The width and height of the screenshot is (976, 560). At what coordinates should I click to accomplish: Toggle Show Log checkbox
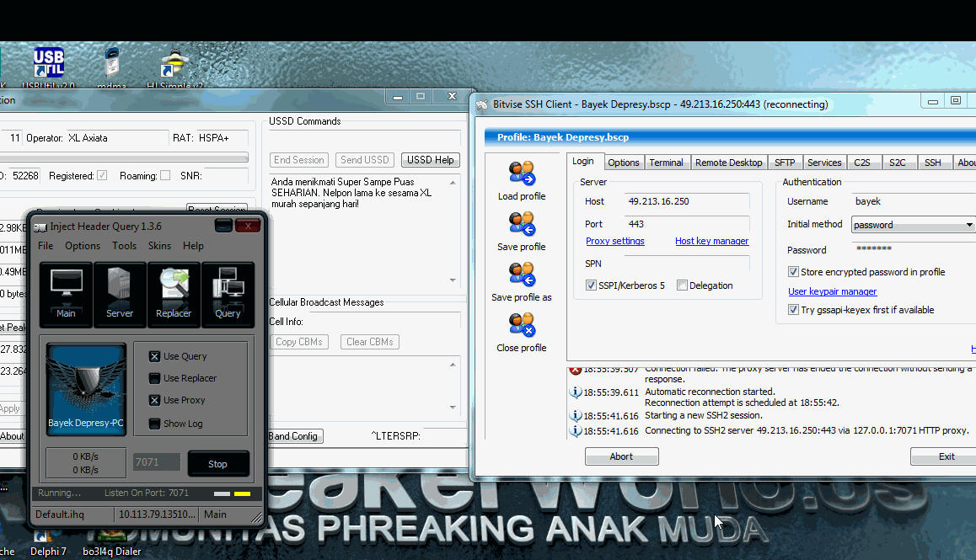click(154, 424)
